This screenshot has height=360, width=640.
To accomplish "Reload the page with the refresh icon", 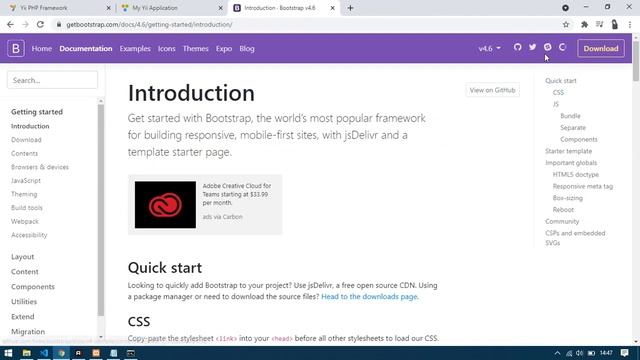I will click(x=40, y=24).
